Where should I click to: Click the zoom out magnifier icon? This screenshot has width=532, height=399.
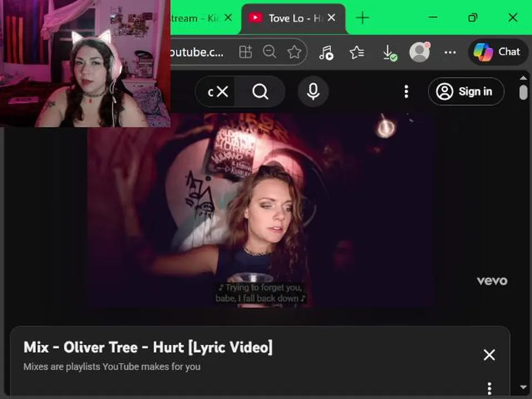tap(269, 52)
